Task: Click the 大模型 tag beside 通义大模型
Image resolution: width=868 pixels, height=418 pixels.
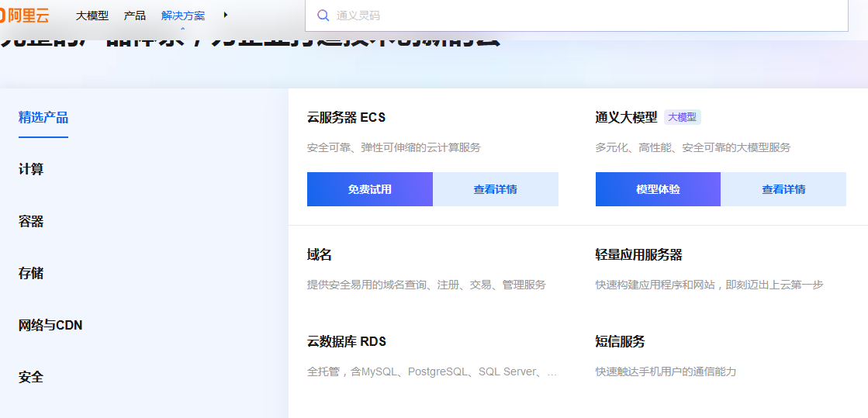Action: click(x=682, y=117)
